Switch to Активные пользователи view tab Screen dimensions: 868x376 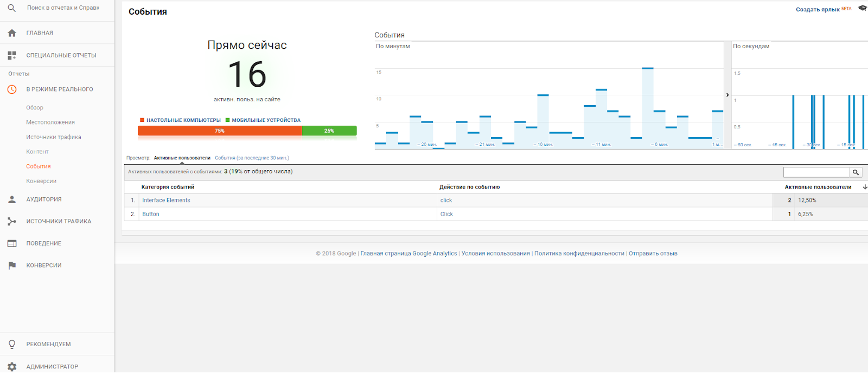click(182, 158)
